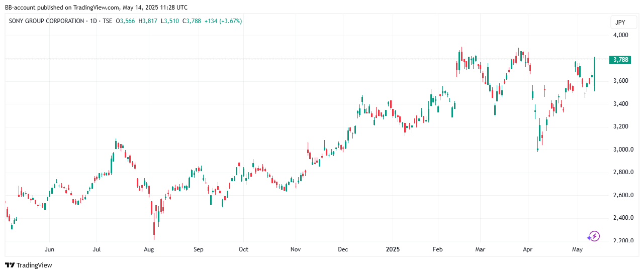The width and height of the screenshot is (644, 274).
Task: Click the TSE exchange label
Action: pyautogui.click(x=108, y=21)
